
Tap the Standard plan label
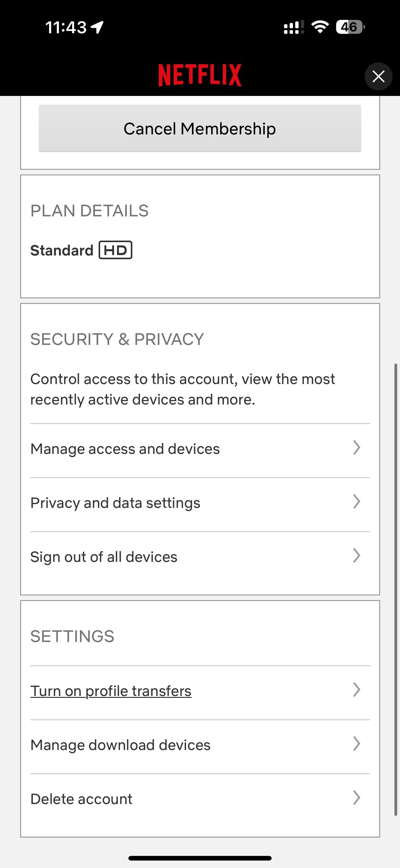click(62, 250)
